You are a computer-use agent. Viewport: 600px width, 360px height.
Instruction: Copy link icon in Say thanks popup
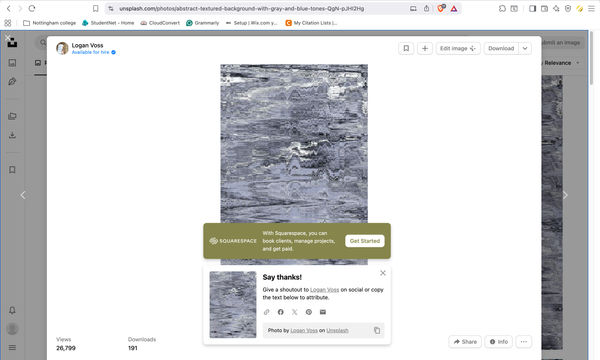coord(267,312)
